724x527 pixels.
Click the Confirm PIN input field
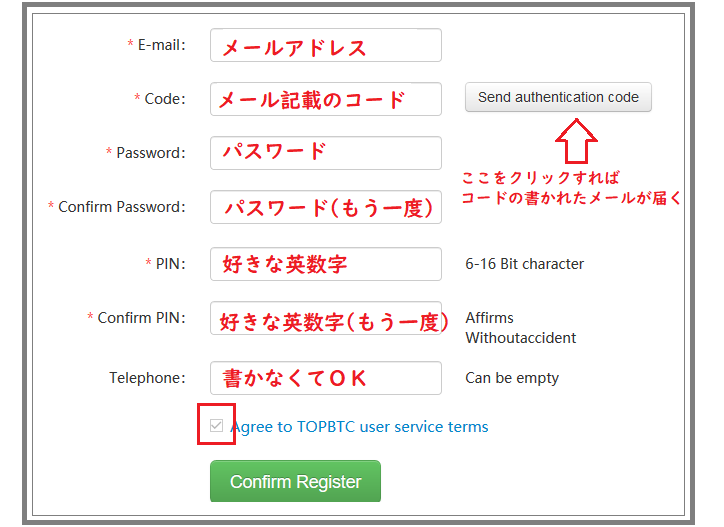tap(326, 318)
